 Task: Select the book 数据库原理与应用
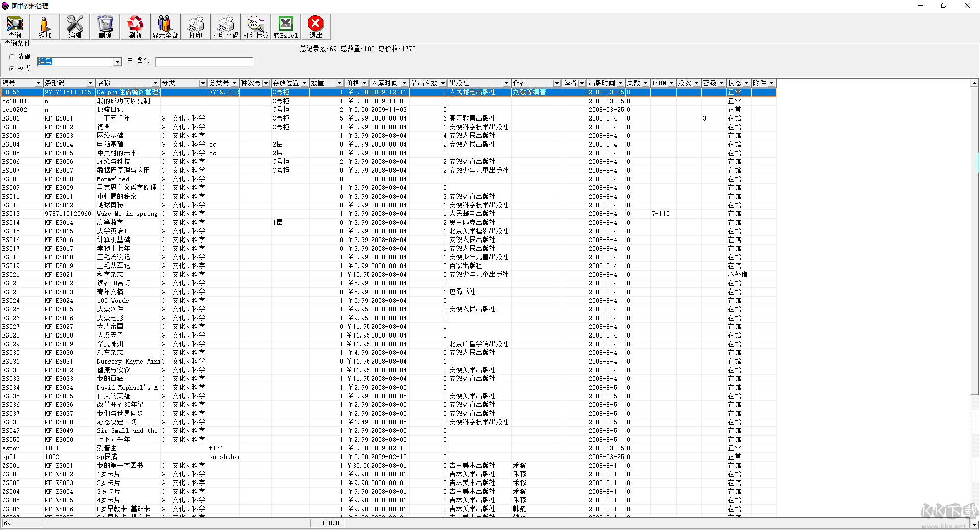coord(124,171)
